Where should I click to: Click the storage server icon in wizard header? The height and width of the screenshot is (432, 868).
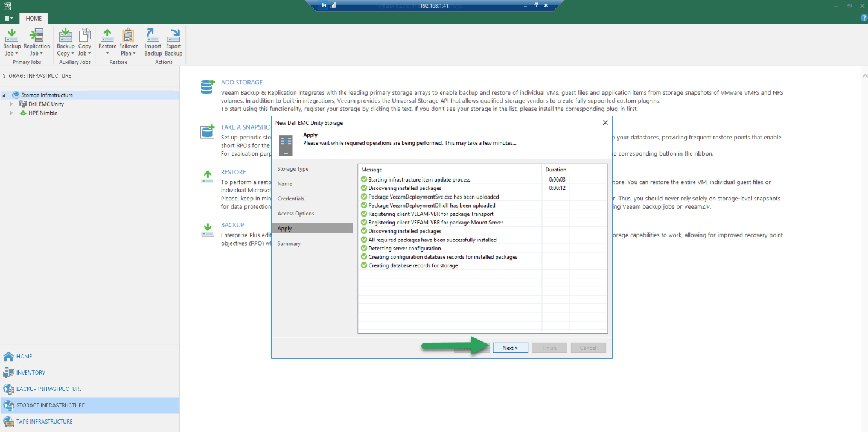286,145
